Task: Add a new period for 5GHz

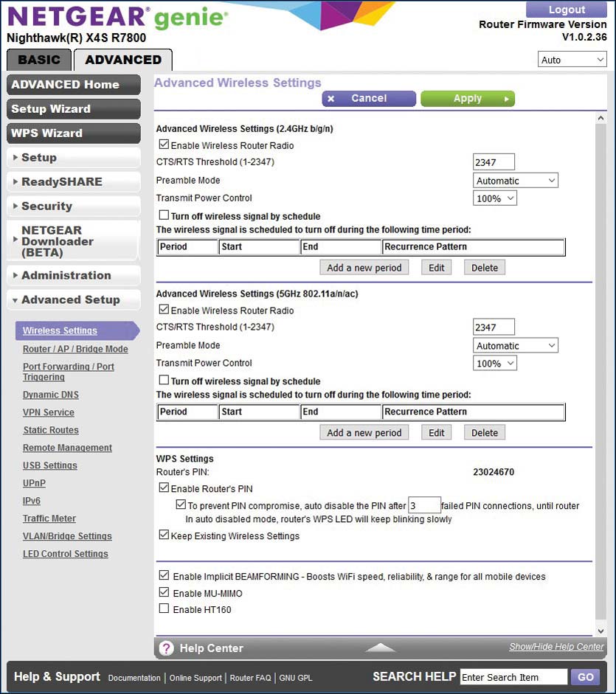Action: (x=364, y=433)
